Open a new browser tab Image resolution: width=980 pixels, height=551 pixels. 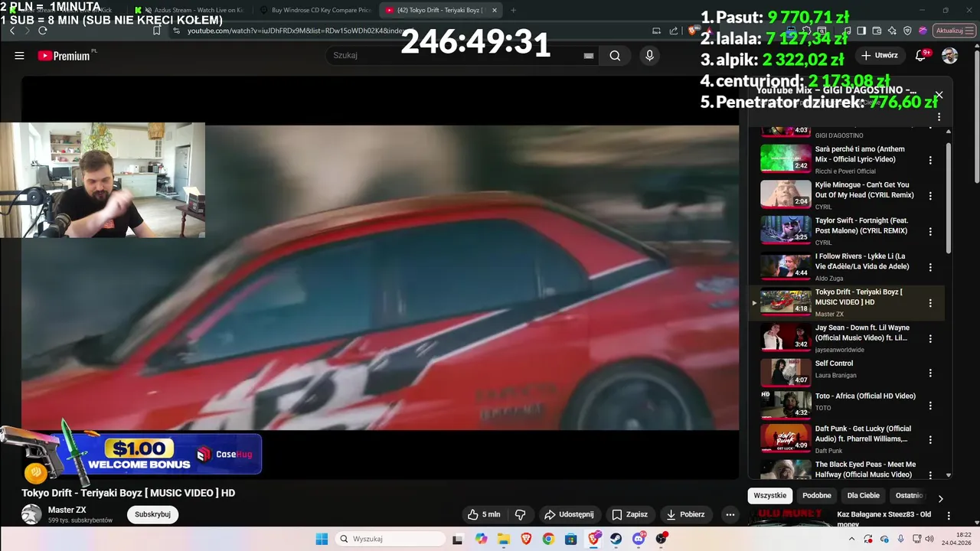point(513,10)
